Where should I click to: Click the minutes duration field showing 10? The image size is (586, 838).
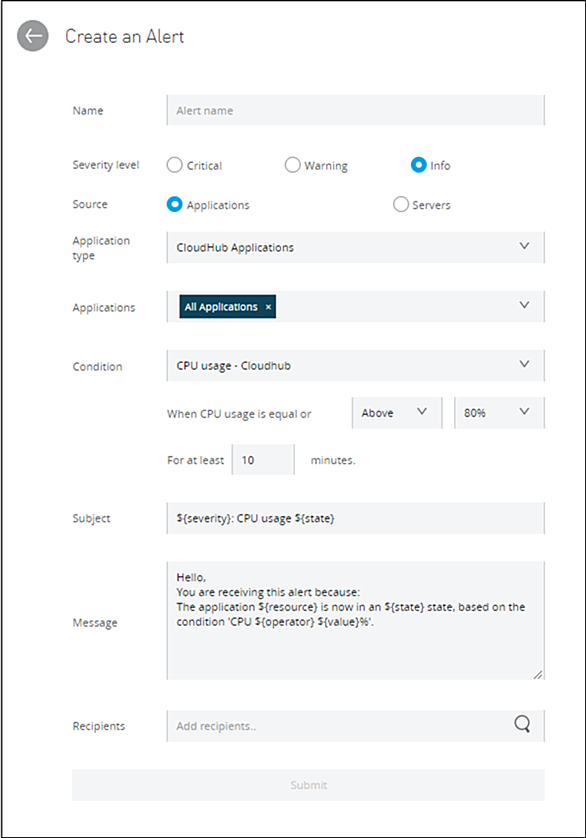[x=263, y=460]
